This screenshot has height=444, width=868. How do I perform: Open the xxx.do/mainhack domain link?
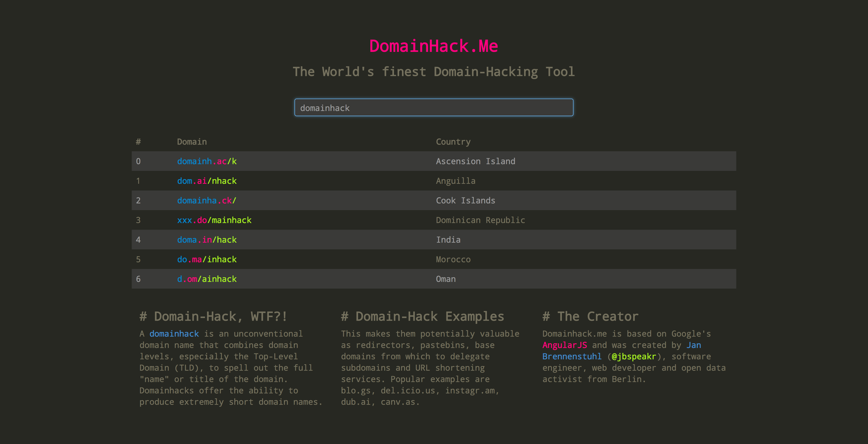point(214,220)
